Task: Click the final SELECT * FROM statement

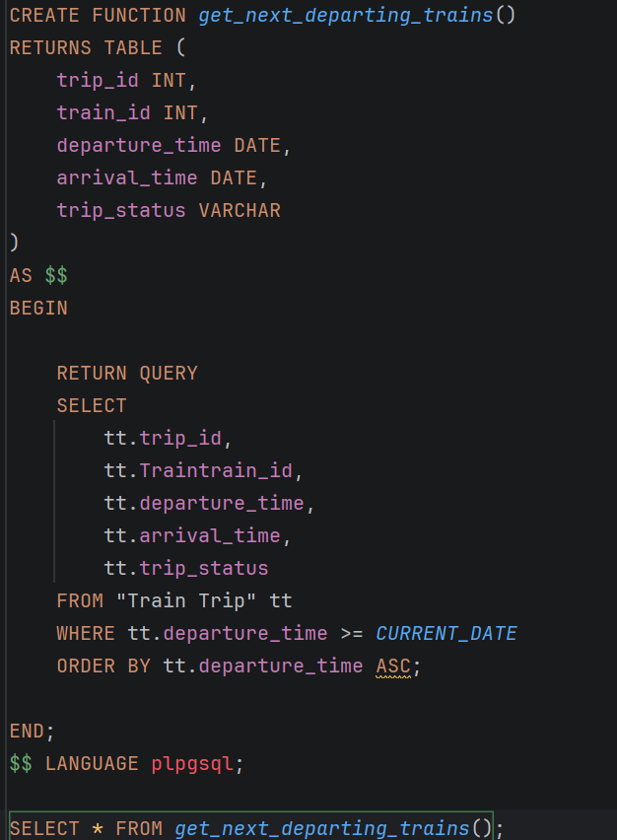Action: coord(256,828)
